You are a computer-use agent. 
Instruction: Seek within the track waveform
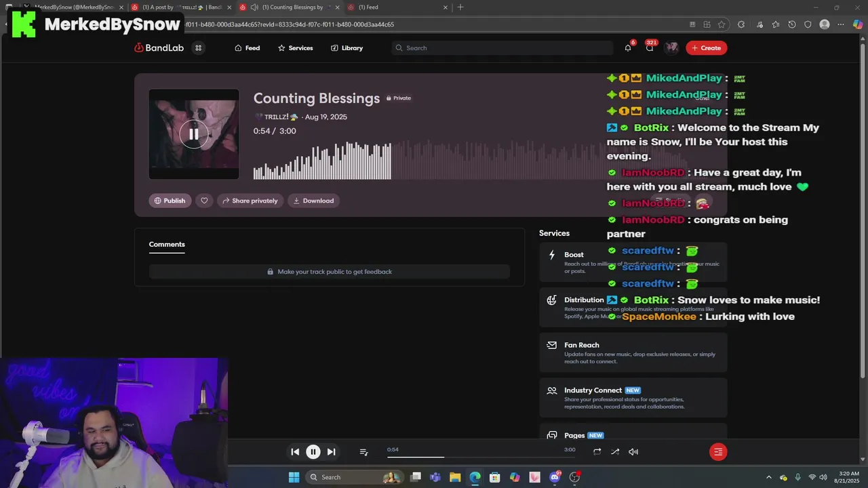470,161
